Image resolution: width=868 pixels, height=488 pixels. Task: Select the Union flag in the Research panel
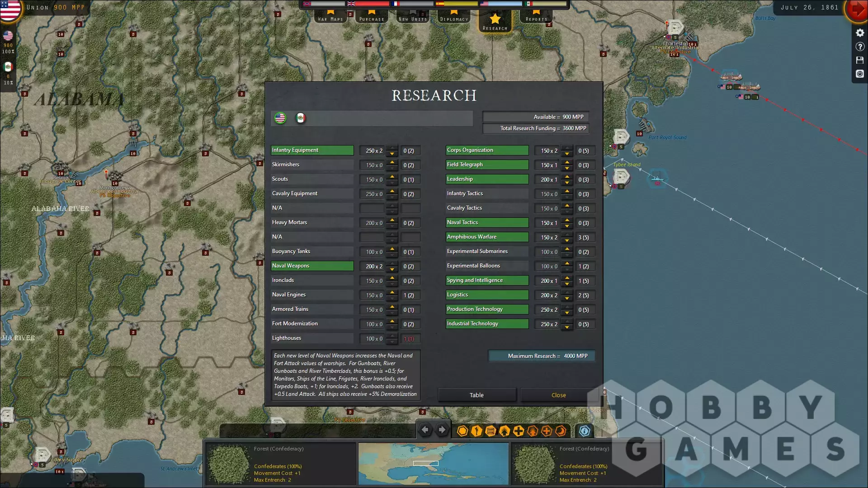tap(280, 118)
